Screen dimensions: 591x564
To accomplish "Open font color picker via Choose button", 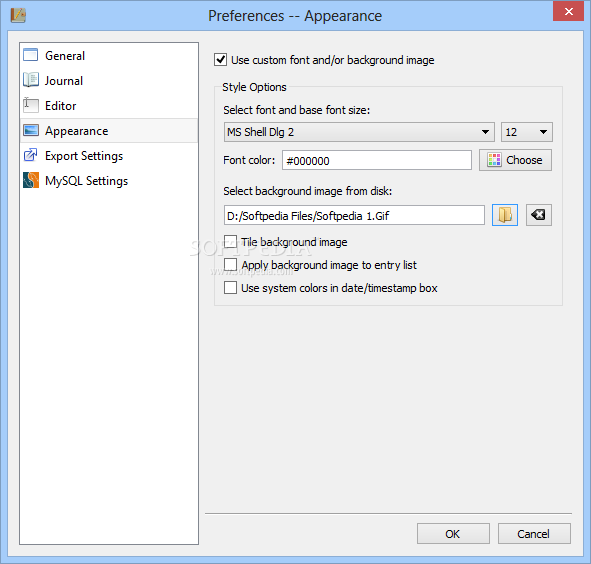I will tap(515, 160).
